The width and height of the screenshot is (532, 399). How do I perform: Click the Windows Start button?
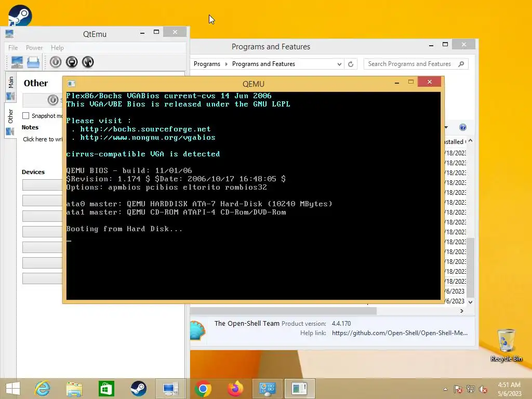[x=13, y=389]
